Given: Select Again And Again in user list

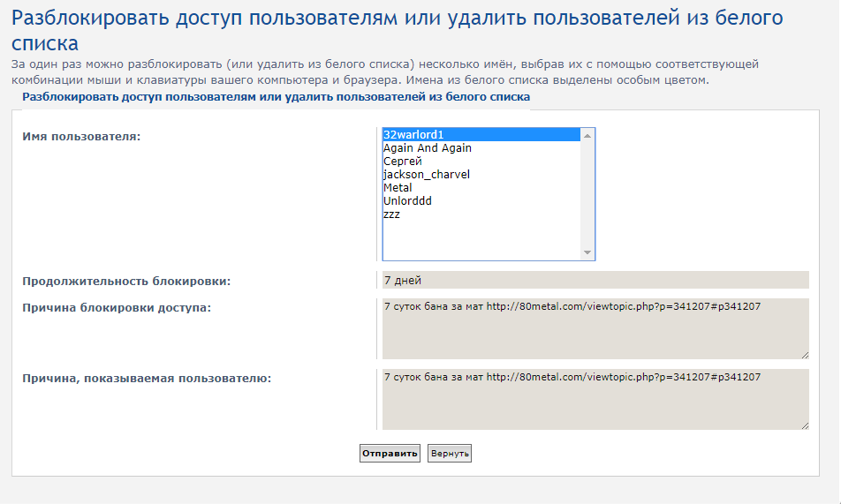Looking at the screenshot, I should (x=481, y=148).
